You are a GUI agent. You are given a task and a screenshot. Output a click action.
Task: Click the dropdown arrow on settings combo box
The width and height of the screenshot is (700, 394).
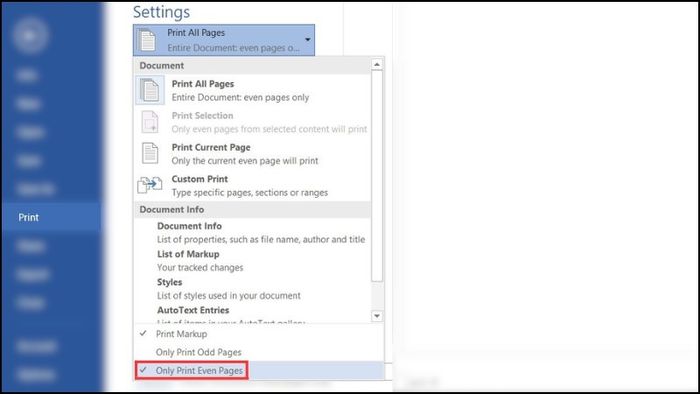[308, 40]
